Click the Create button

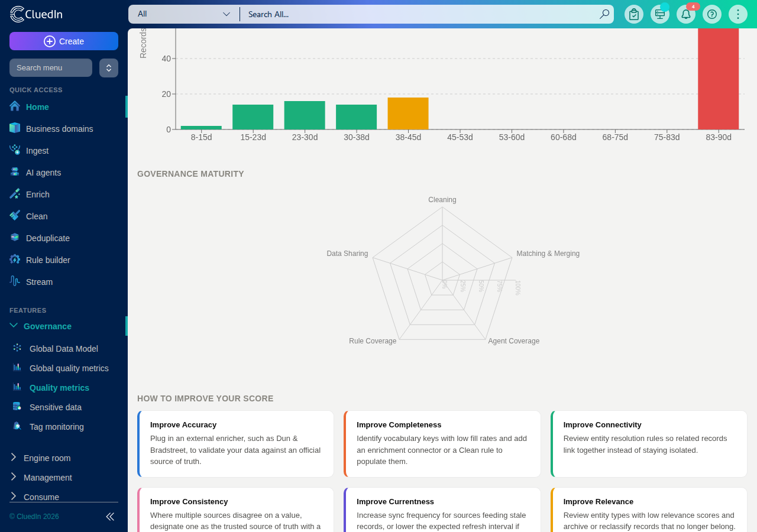[x=64, y=41]
